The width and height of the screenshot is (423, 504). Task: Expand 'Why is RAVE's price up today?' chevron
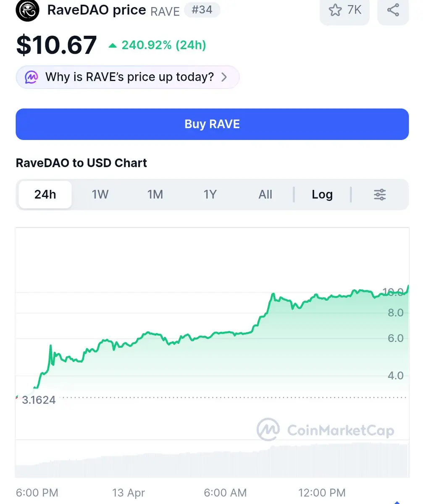click(224, 77)
